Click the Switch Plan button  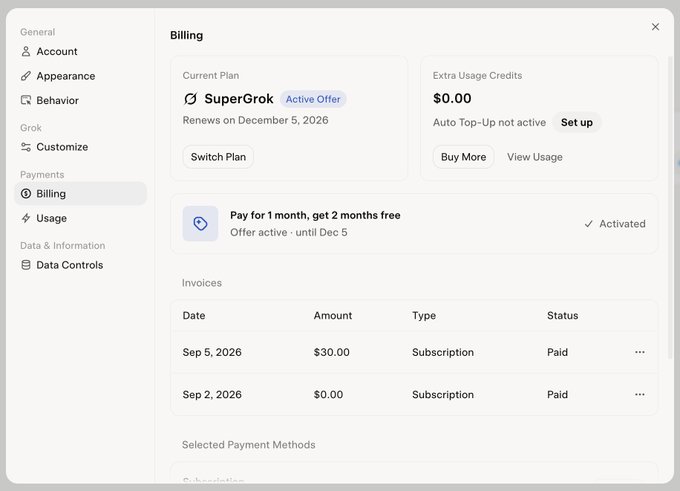[218, 157]
